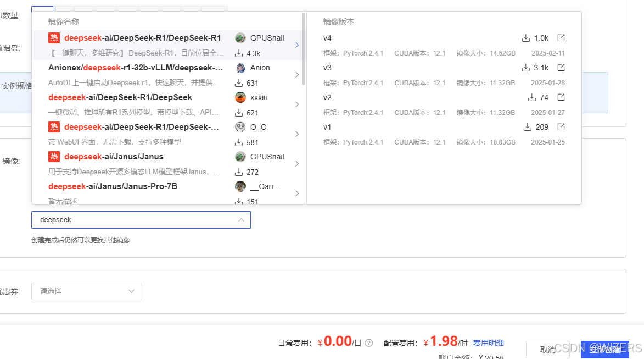Click O_O user avatar

click(240, 126)
